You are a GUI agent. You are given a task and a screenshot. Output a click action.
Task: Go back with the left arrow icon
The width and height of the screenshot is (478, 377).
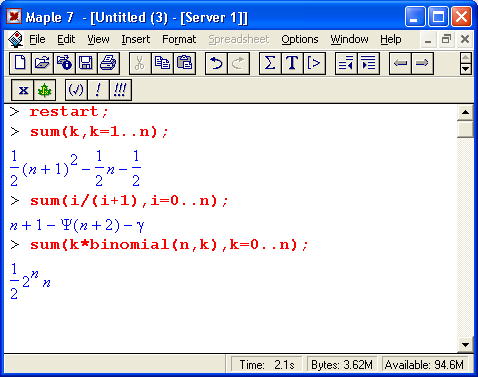tap(400, 63)
